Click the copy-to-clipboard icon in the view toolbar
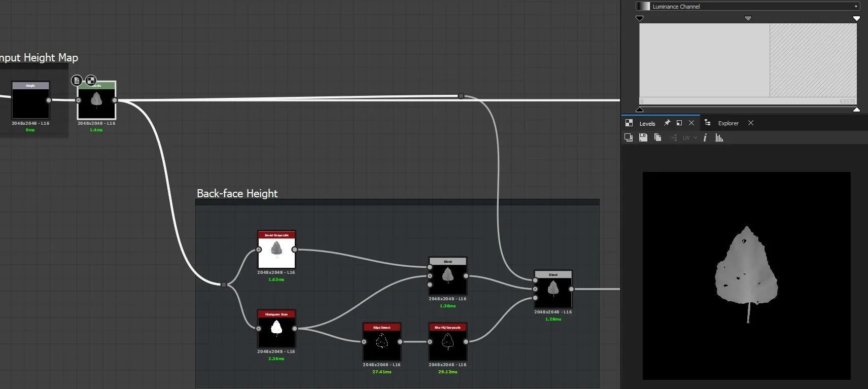Image resolution: width=868 pixels, height=389 pixels. [x=657, y=137]
